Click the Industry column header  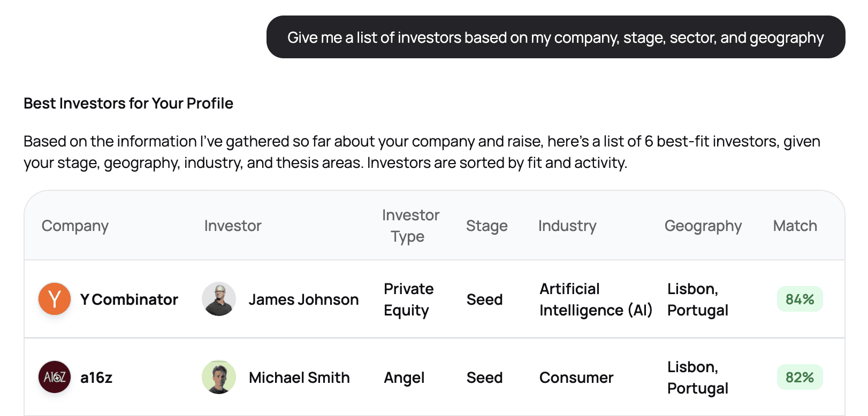567,226
